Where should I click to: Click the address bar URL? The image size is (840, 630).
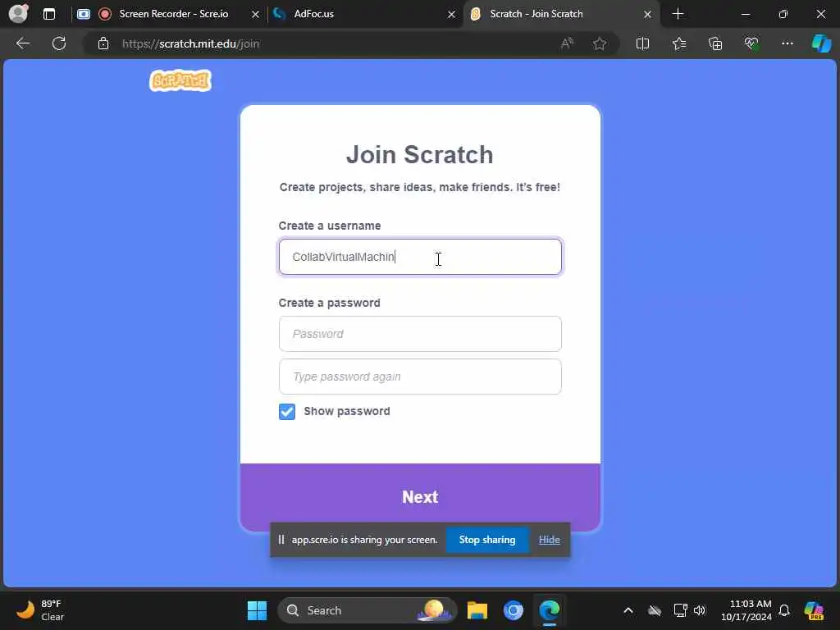[190, 44]
